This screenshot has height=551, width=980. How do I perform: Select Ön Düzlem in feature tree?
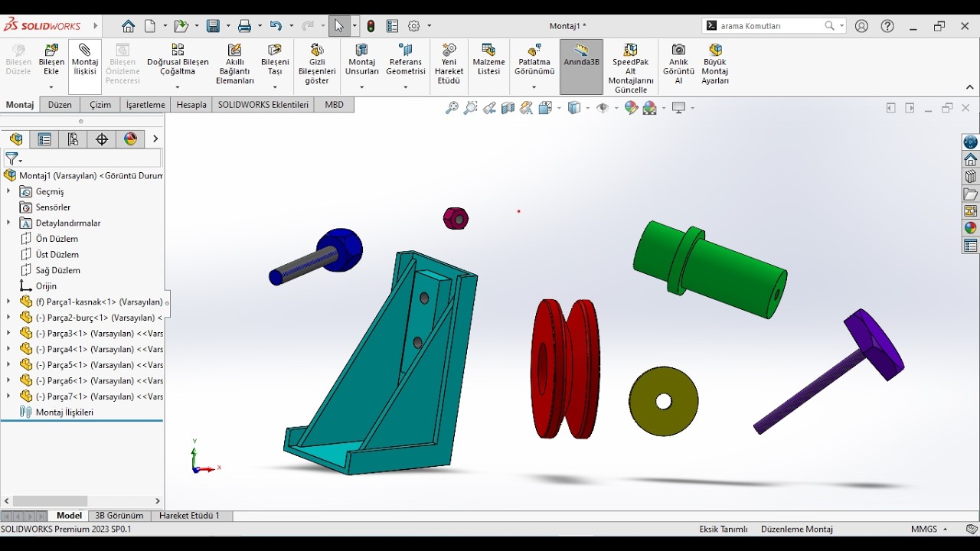[x=57, y=239]
